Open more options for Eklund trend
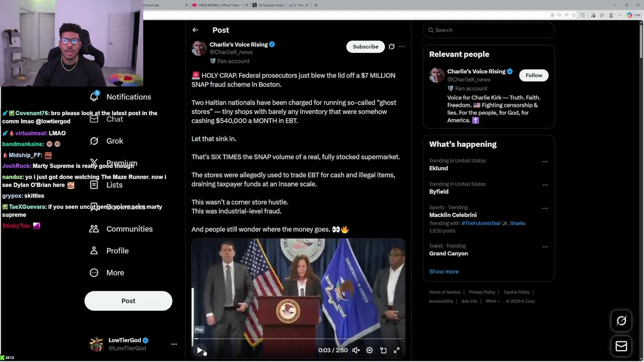Viewport: 644px width, 362px height. point(545,162)
